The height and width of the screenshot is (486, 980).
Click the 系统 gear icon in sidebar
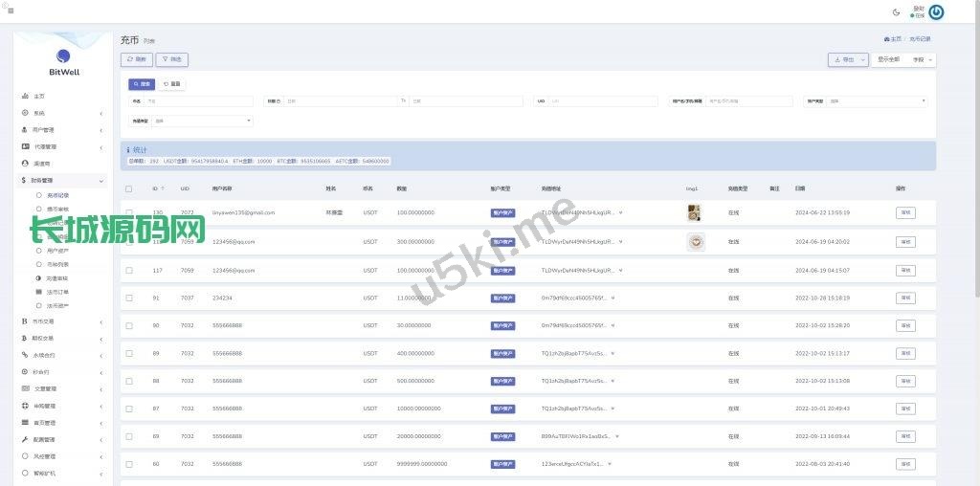pyautogui.click(x=25, y=113)
